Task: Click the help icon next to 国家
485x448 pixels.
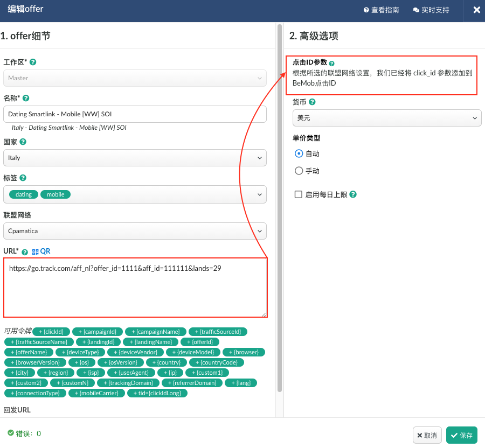Action: (23, 142)
